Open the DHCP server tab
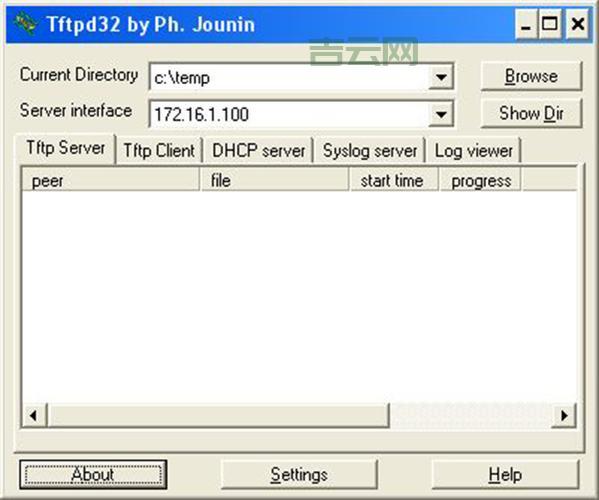This screenshot has width=599, height=500. pos(259,150)
